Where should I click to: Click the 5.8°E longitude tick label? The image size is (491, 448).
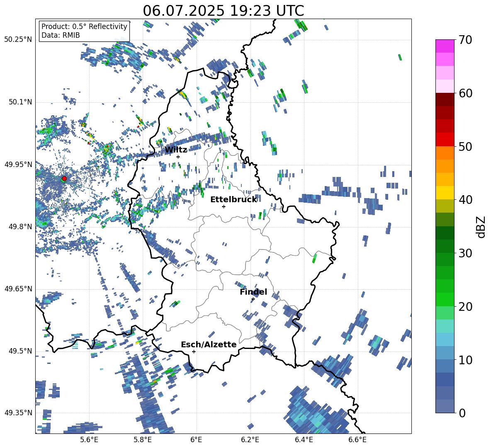coord(143,440)
